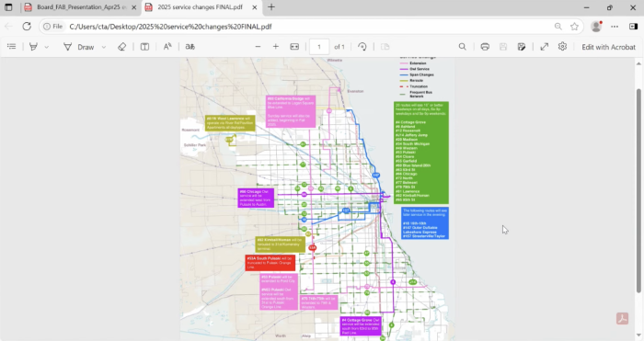Activate the Draw tool
The image size is (644, 341).
[x=79, y=47]
